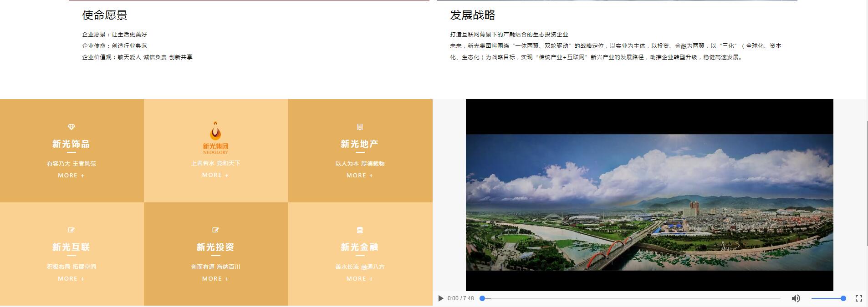This screenshot has width=868, height=307.
Task: Click the edit icon above 新光互联
Action: [71, 230]
